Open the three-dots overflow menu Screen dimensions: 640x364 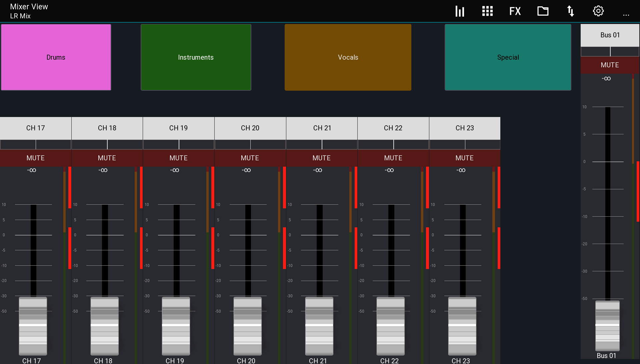click(x=626, y=15)
